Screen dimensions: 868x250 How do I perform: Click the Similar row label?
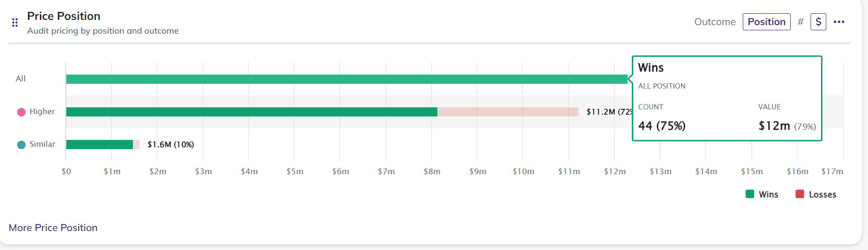click(42, 144)
